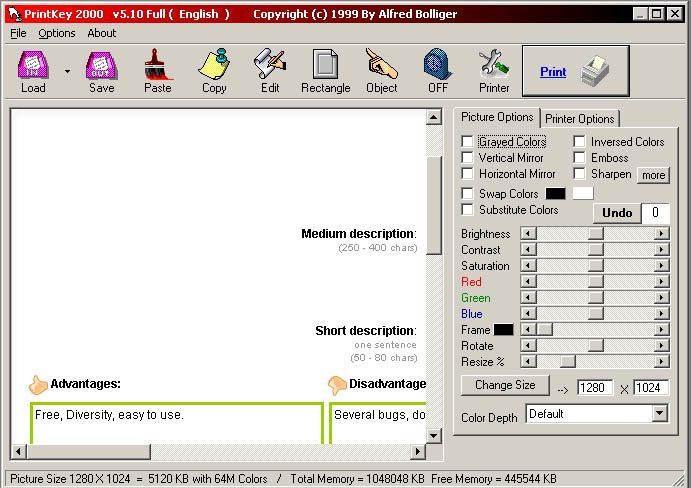This screenshot has height=488, width=691.
Task: Open the Edit tool icon
Action: [x=270, y=64]
